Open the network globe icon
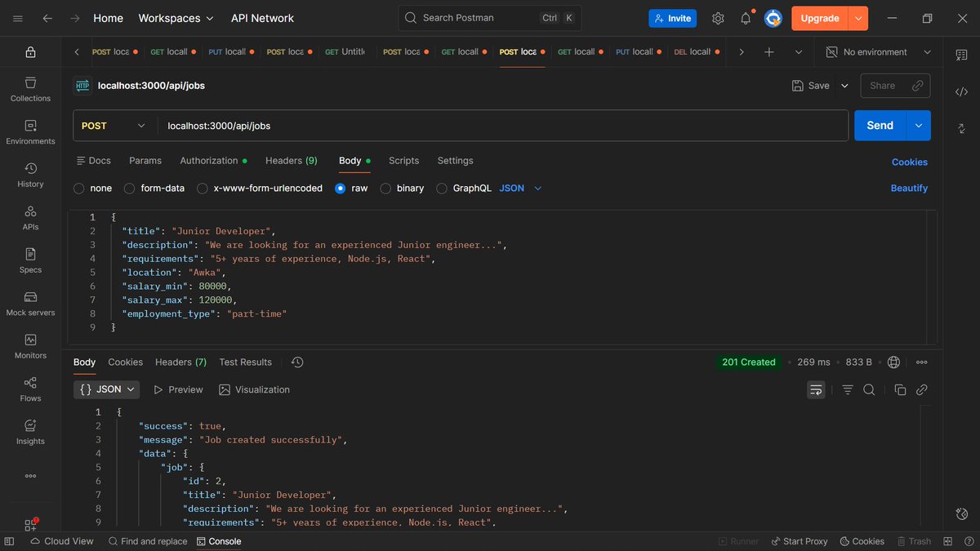The width and height of the screenshot is (980, 551). (x=893, y=362)
